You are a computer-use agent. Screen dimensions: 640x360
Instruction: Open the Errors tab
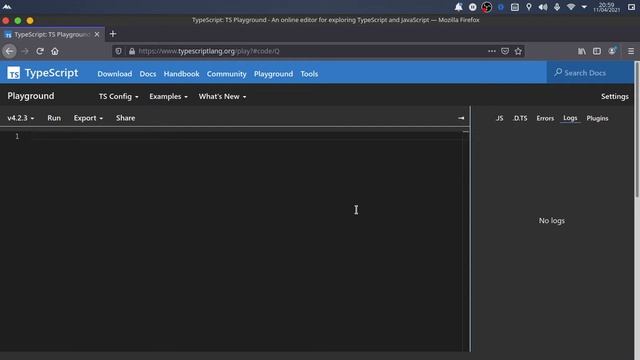[x=545, y=118]
